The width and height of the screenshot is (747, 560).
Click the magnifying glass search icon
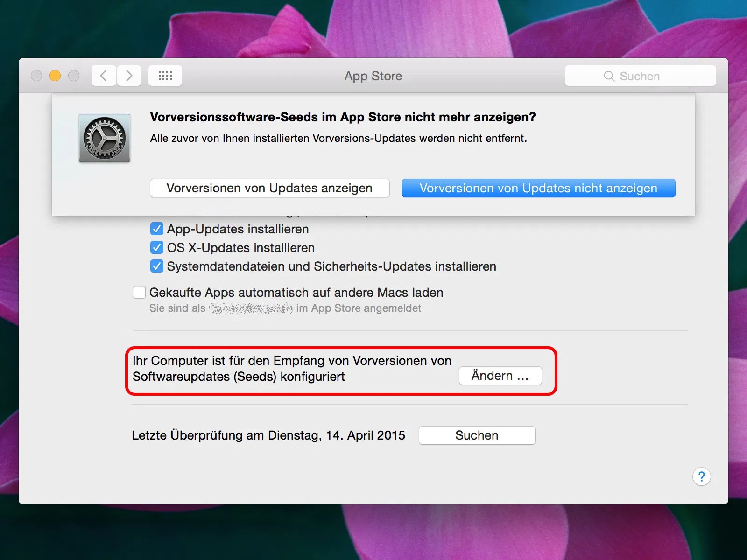[609, 76]
